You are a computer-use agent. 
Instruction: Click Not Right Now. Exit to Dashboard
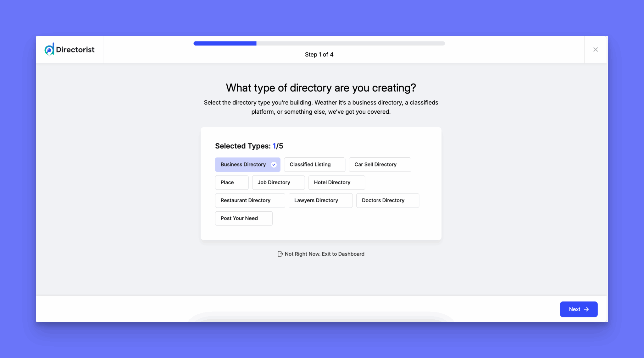tap(324, 254)
